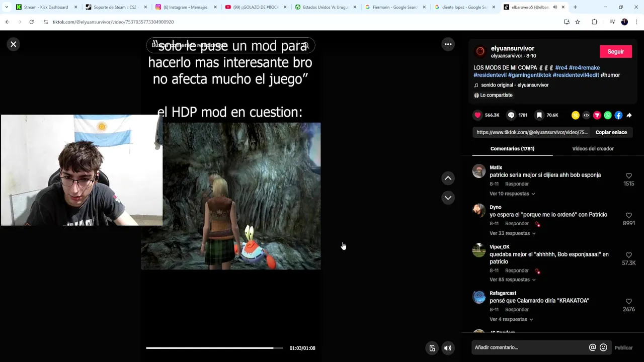644x362 pixels.
Task: Reply to Matix's comment via Responder
Action: pyautogui.click(x=517, y=184)
